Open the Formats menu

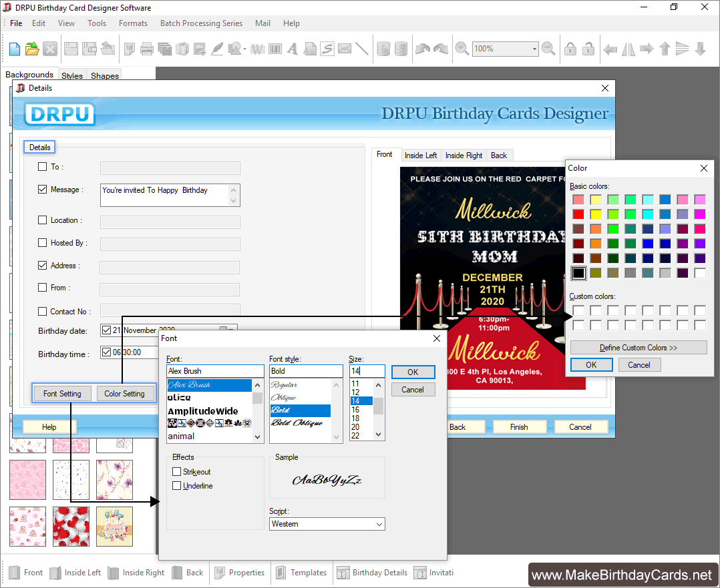tap(133, 23)
